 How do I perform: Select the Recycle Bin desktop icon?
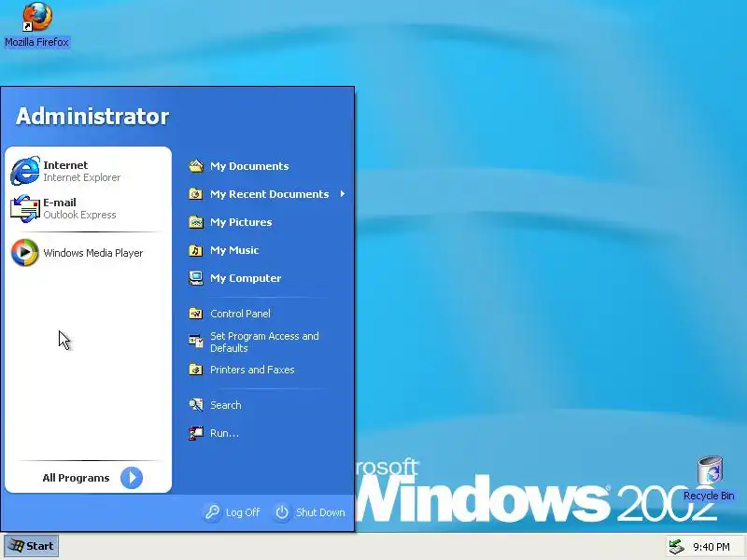711,470
